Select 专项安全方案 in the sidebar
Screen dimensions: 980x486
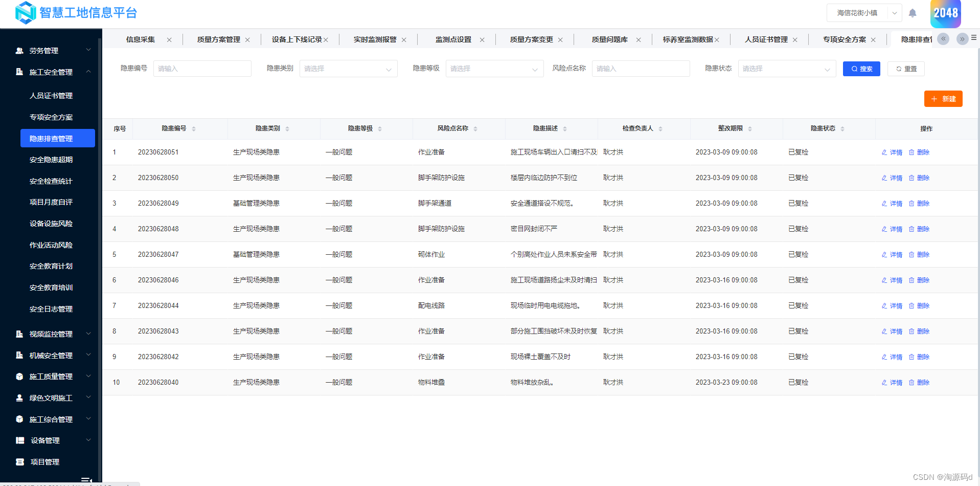pos(51,117)
